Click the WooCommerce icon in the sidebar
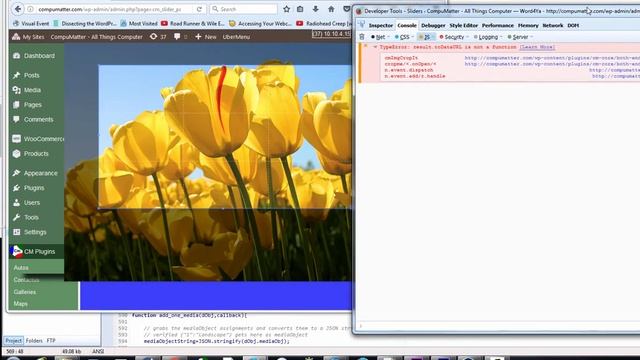 (x=16, y=139)
